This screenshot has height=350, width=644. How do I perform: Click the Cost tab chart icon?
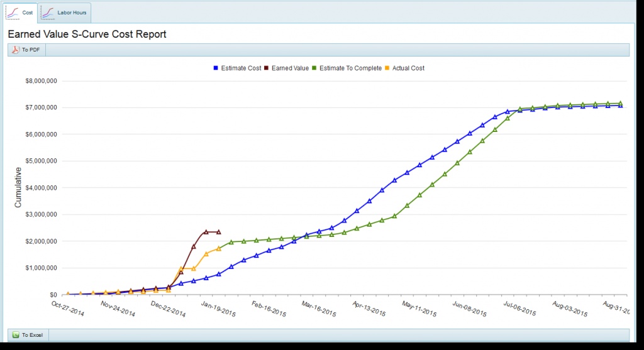13,13
